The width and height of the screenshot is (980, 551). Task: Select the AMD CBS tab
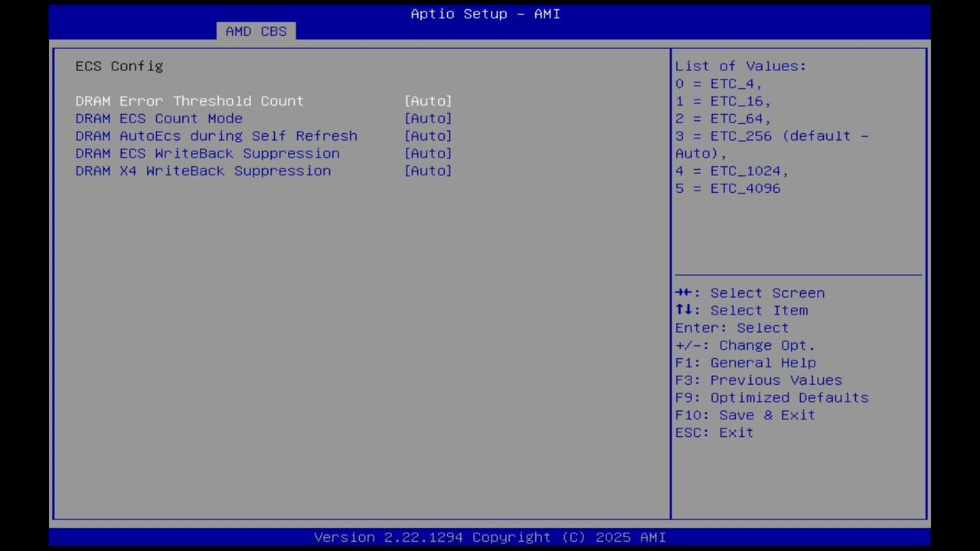pos(256,31)
